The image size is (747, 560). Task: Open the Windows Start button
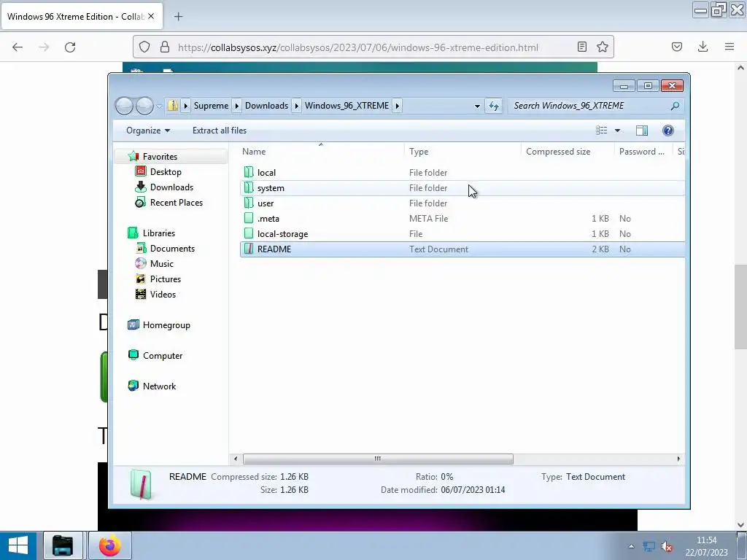18,545
